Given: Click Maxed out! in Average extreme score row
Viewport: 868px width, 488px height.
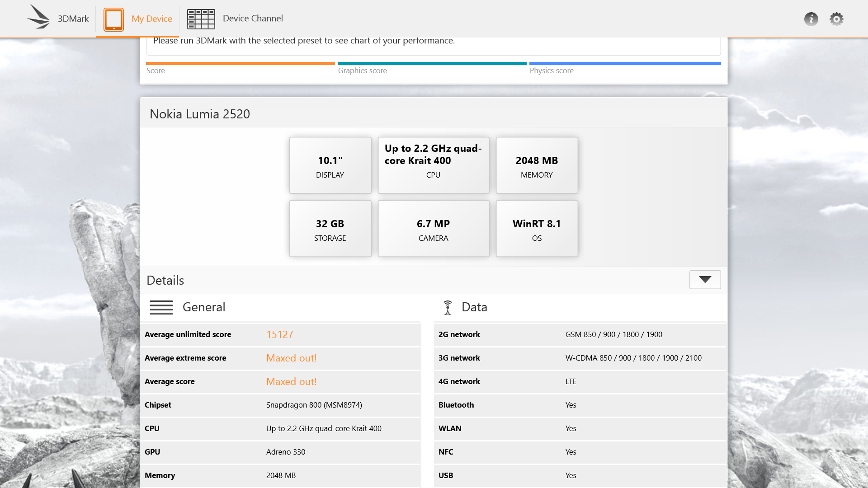Looking at the screenshot, I should (x=292, y=358).
